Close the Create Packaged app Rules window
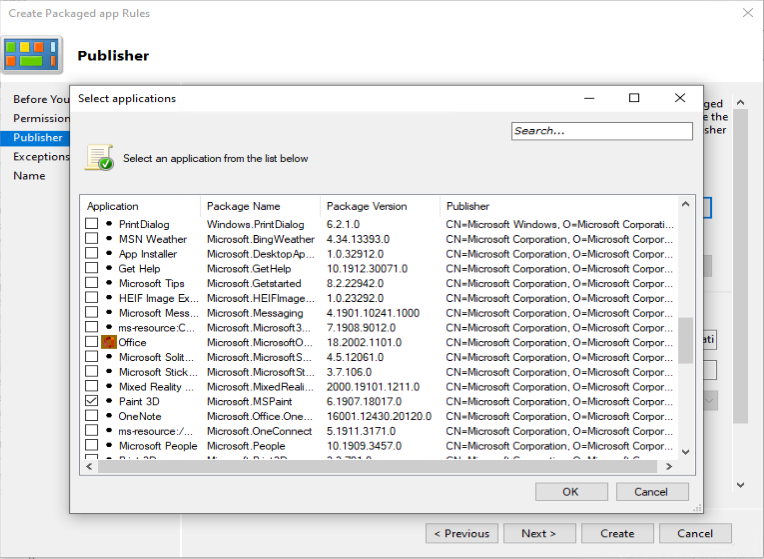 tap(747, 13)
